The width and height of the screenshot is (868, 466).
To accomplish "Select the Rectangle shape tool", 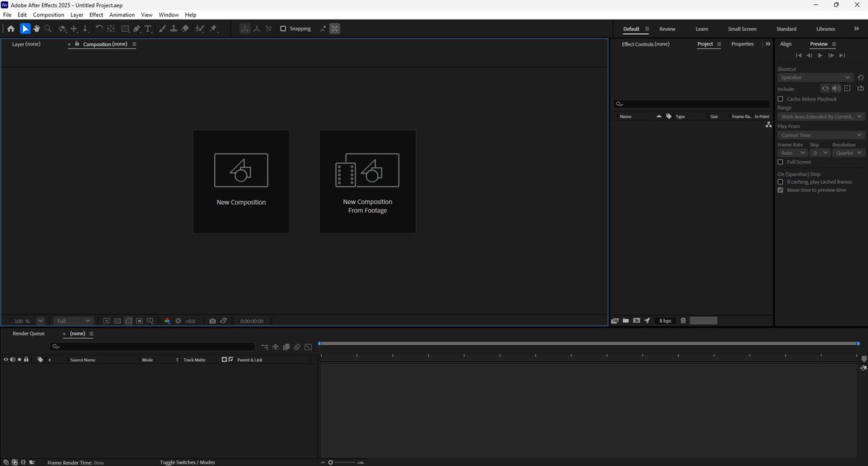I will tap(125, 29).
